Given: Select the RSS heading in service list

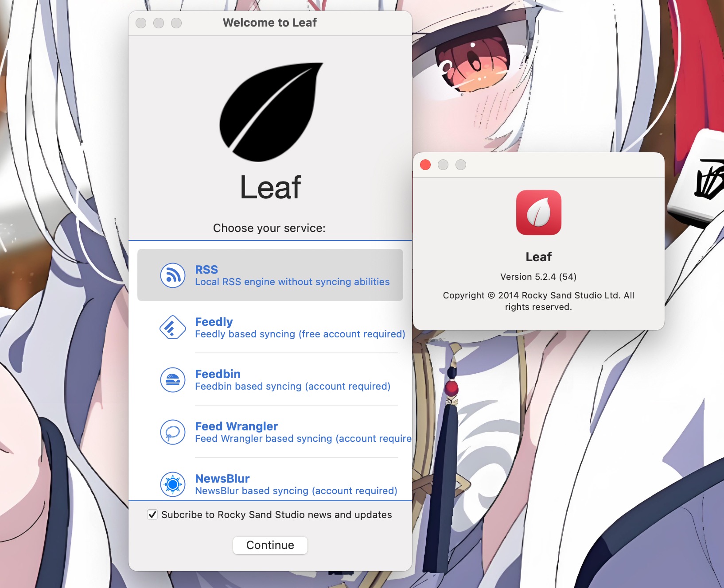Looking at the screenshot, I should pos(206,270).
